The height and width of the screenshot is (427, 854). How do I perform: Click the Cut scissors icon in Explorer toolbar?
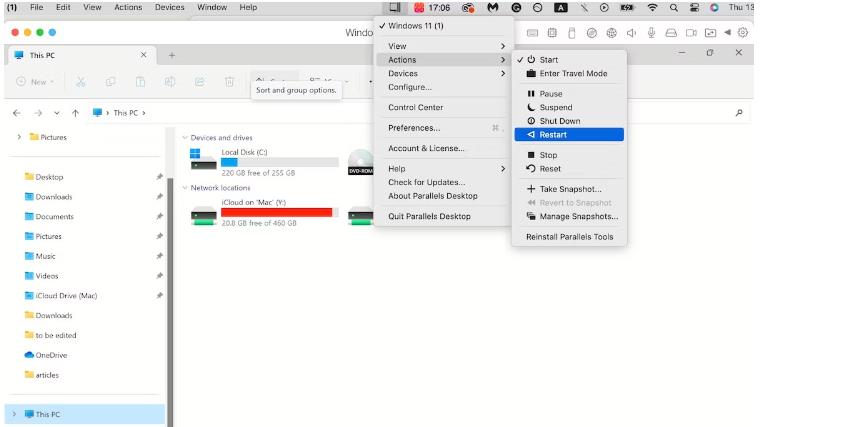[81, 82]
